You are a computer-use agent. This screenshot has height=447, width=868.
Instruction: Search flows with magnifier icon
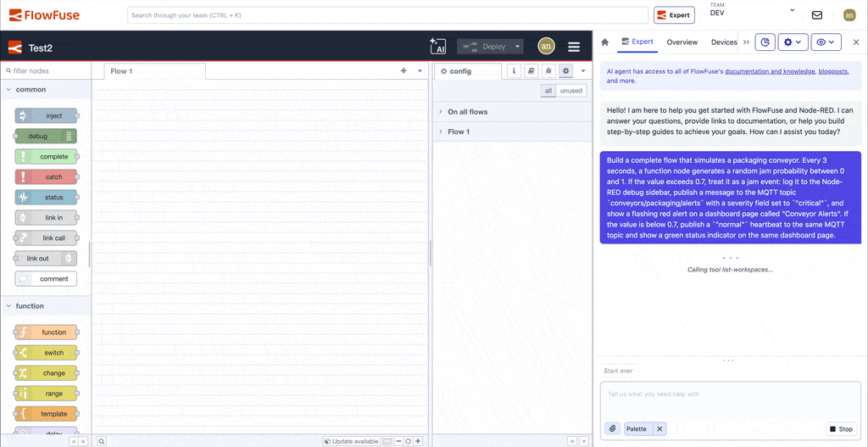102,441
